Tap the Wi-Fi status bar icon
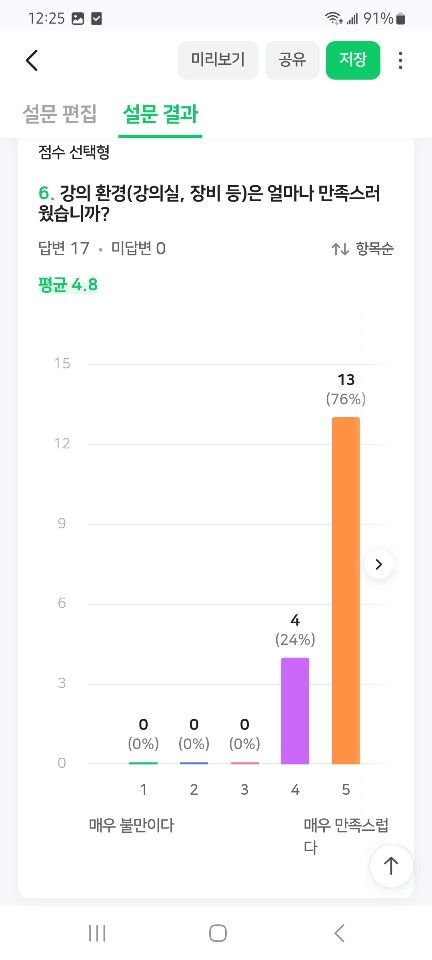Screen dimensions: 432x960 pyautogui.click(x=333, y=19)
